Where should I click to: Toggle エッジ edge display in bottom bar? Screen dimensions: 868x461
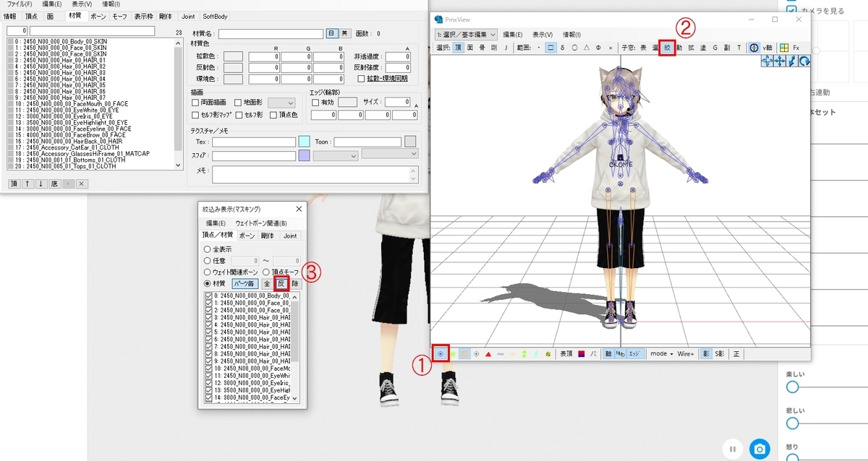click(634, 353)
